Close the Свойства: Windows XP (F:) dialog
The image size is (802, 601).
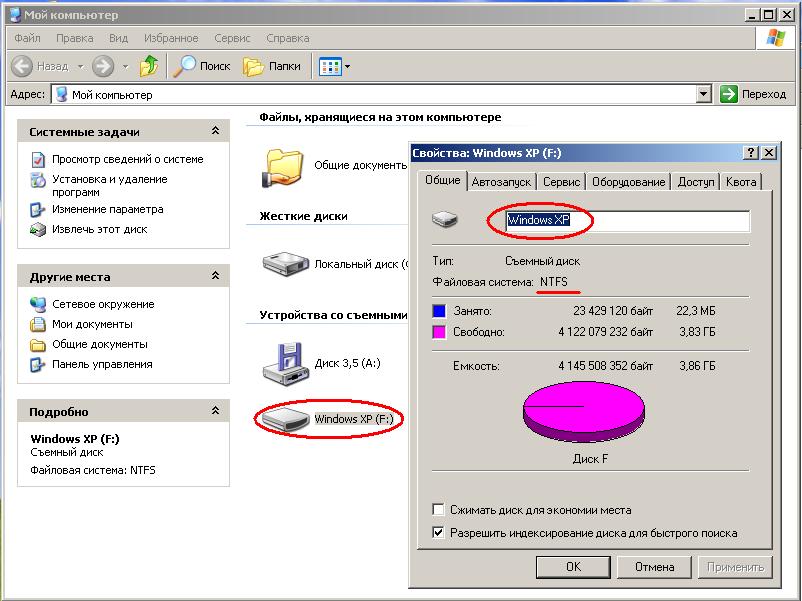[x=769, y=152]
